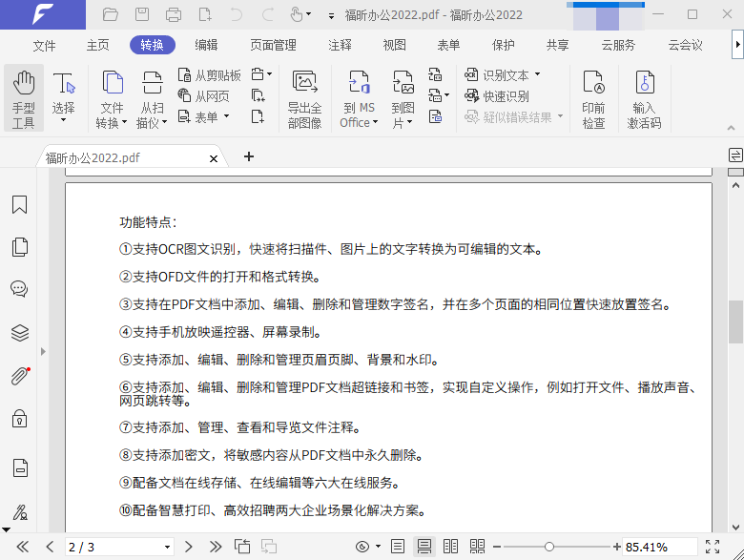Open the Layers panel in sidebar
744x560 pixels.
pyautogui.click(x=19, y=333)
